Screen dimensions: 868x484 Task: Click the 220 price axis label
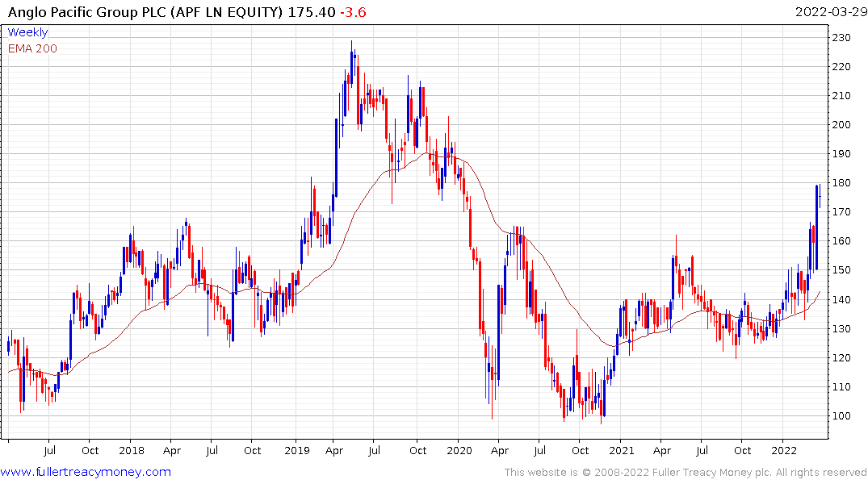841,67
